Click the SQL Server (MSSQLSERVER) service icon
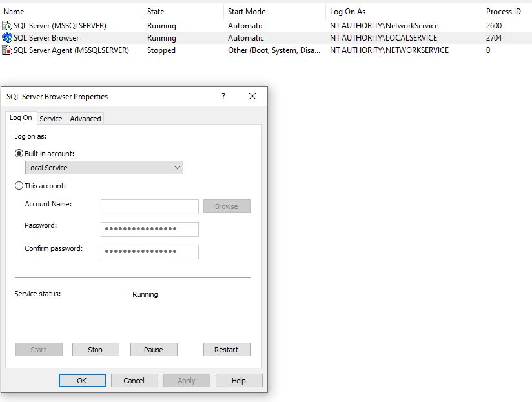Viewport: 532px width, 402px height. pos(7,26)
